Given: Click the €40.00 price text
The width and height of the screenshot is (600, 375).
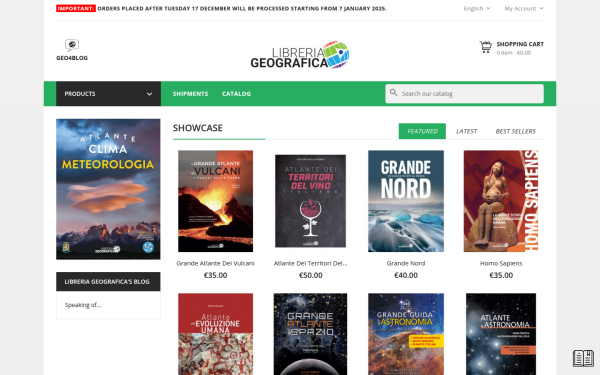Looking at the screenshot, I should point(406,275).
